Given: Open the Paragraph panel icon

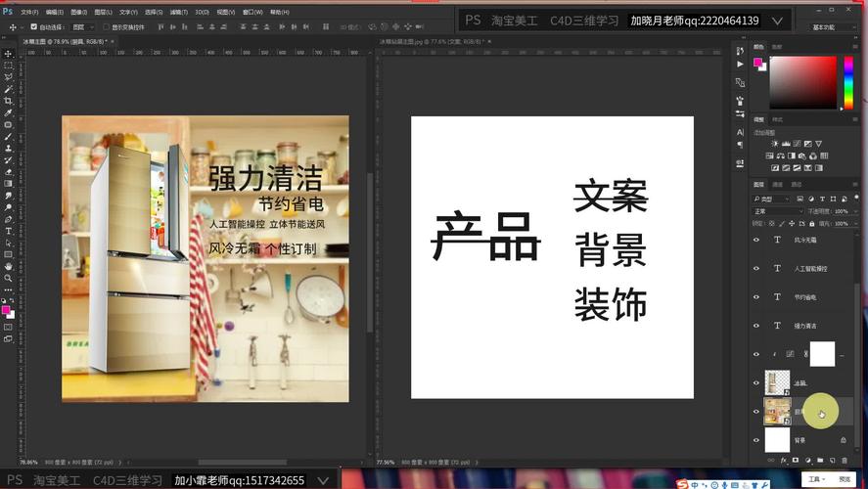Looking at the screenshot, I should pyautogui.click(x=740, y=145).
